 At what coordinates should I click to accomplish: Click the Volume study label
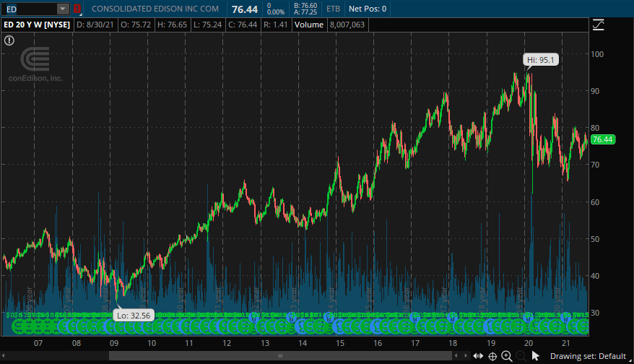(x=309, y=25)
